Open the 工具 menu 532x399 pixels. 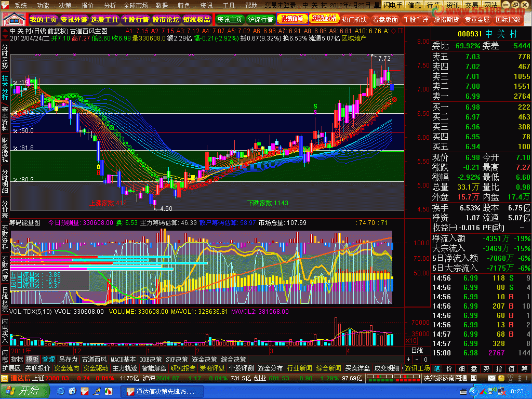click(229, 5)
